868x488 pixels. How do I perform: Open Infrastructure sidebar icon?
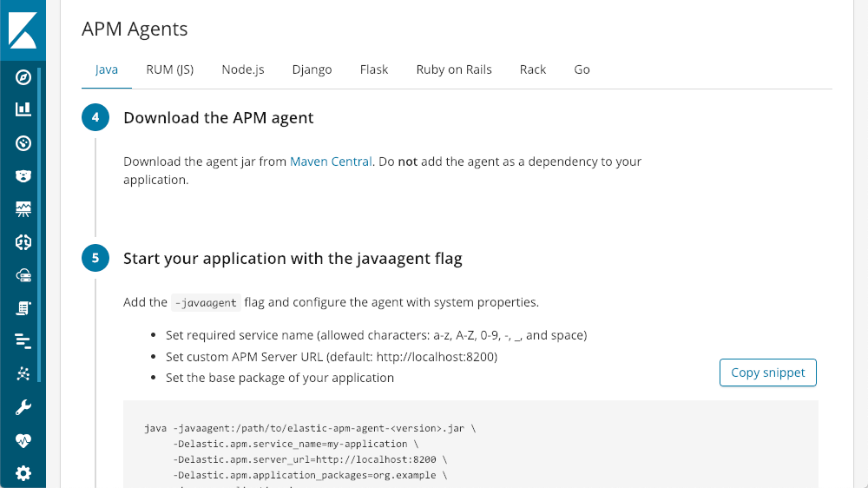click(x=23, y=275)
